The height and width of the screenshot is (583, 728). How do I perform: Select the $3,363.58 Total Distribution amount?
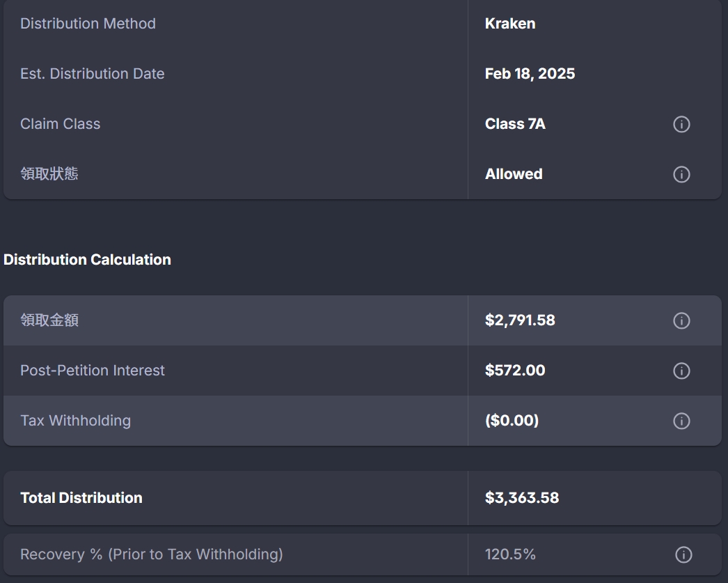click(x=522, y=498)
